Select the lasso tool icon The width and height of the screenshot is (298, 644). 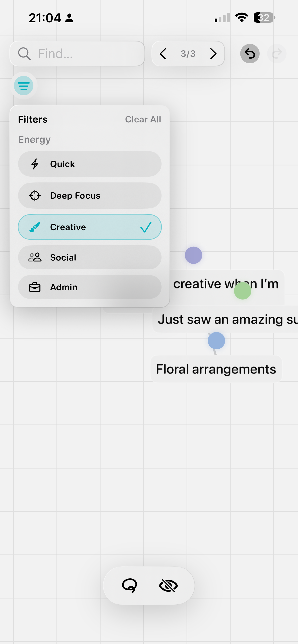(129, 585)
